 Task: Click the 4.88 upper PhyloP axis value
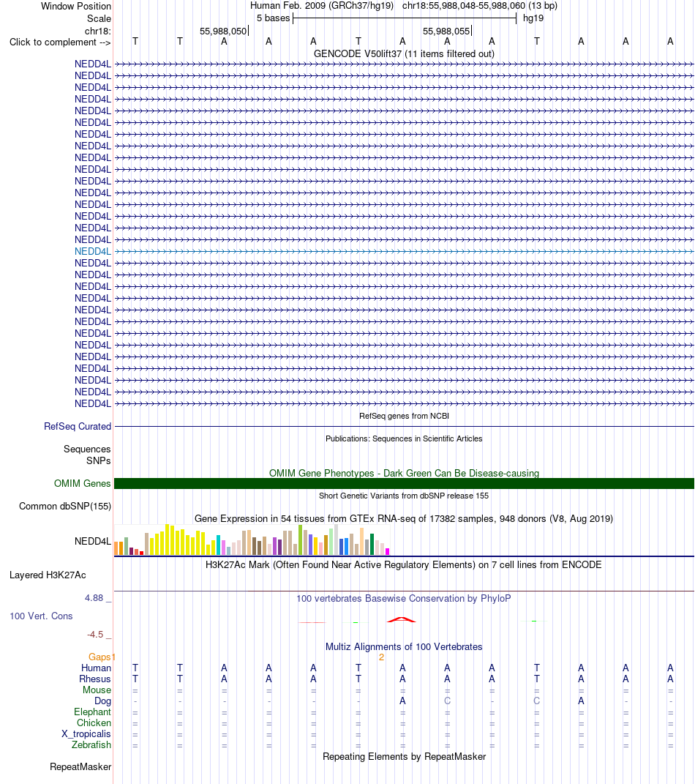coord(94,598)
